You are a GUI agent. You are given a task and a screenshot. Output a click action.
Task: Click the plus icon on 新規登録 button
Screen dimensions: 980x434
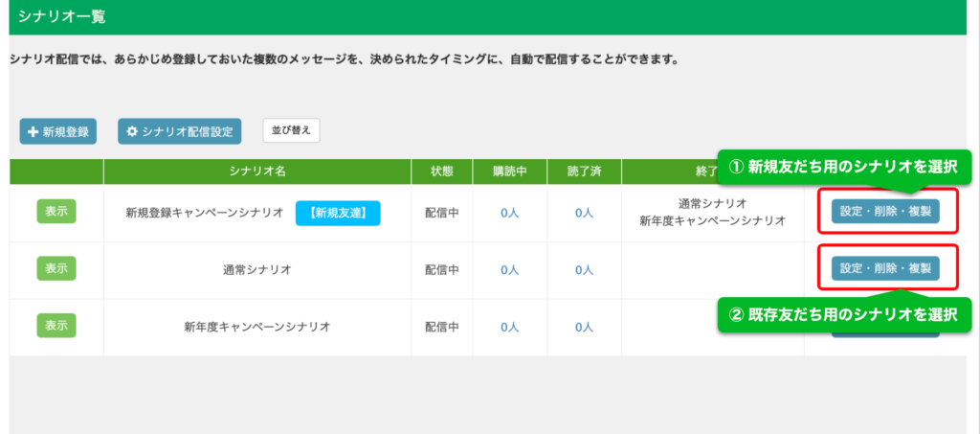(33, 131)
